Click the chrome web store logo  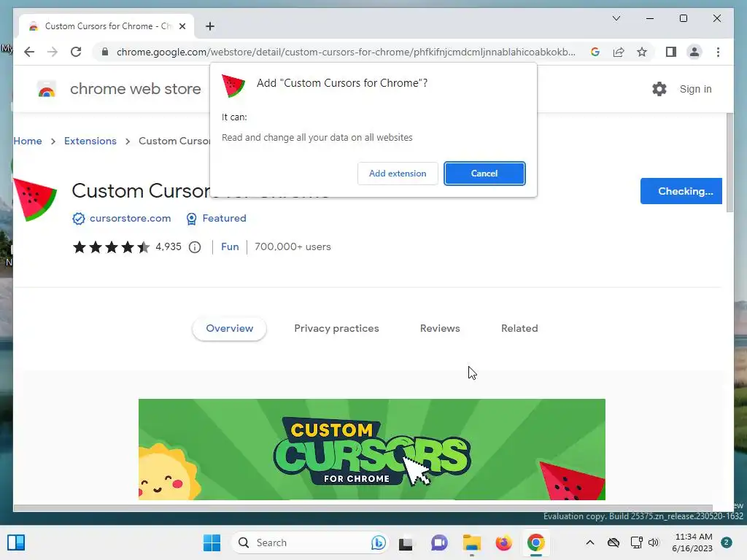click(x=47, y=89)
